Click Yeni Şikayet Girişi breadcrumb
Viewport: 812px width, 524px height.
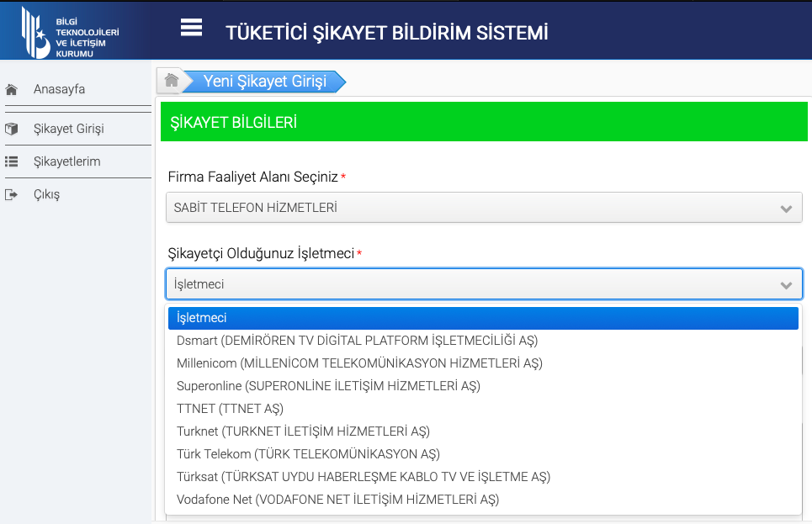(264, 82)
